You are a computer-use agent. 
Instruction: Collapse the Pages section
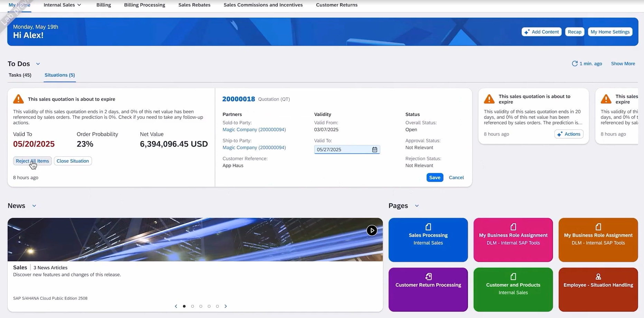(417, 205)
